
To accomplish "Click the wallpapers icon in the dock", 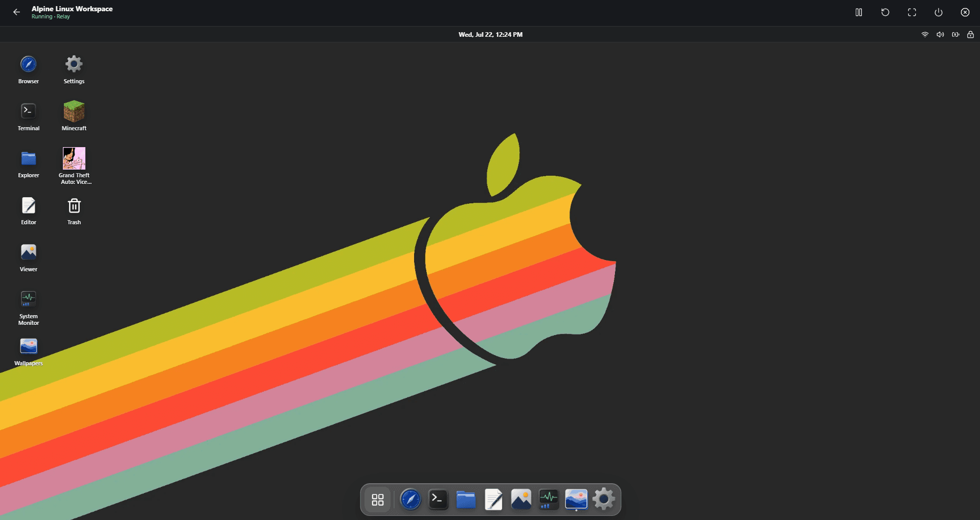I will click(x=576, y=499).
